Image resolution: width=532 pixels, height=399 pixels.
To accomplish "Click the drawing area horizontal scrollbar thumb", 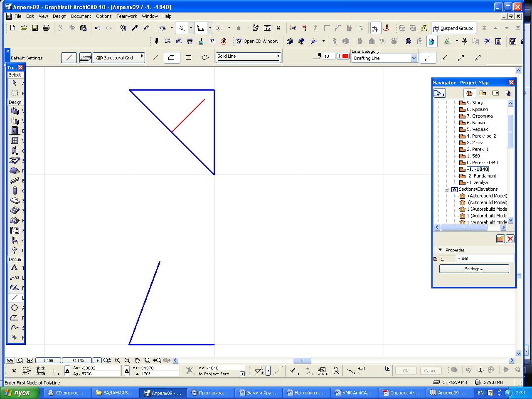I will tap(303, 360).
